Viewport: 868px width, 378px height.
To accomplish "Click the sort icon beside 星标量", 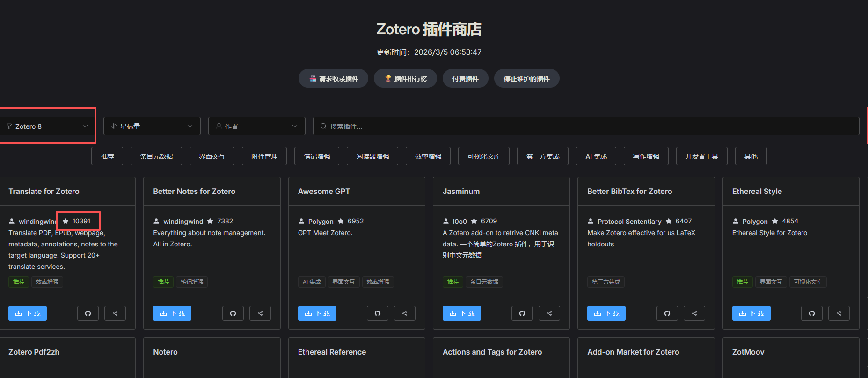I will [114, 126].
